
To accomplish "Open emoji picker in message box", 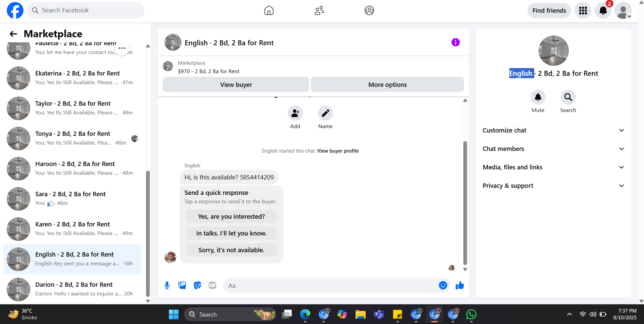I will 443,285.
